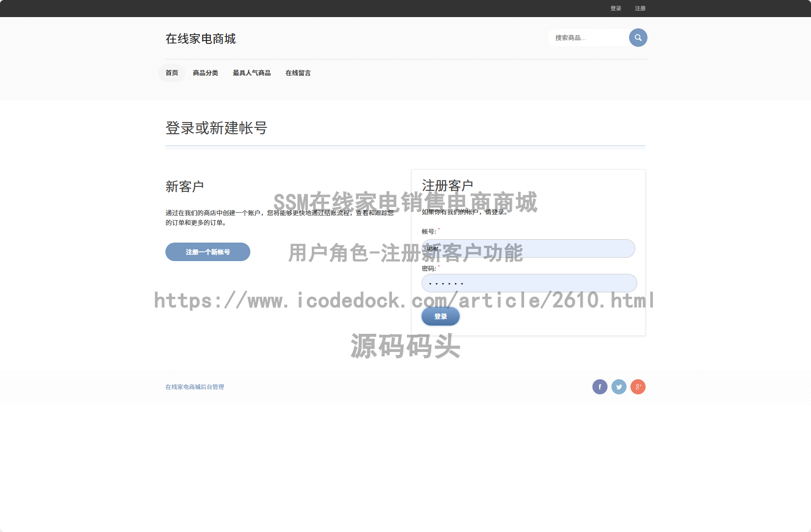
Task: Open the Twitter social icon in footer
Action: click(x=619, y=387)
